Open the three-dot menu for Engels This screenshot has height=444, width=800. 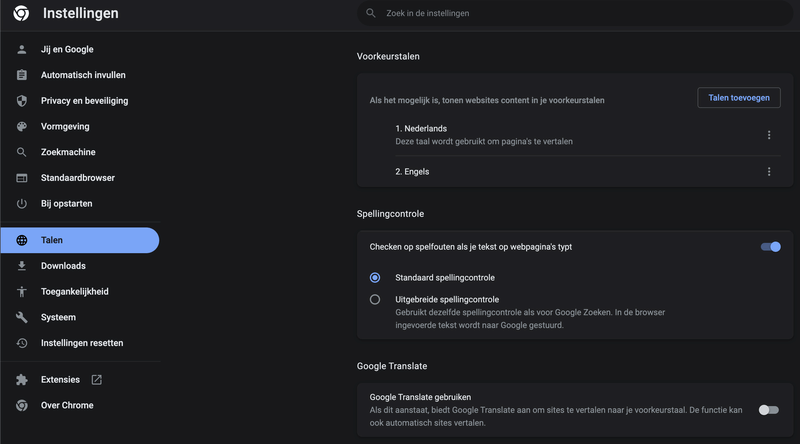point(769,172)
